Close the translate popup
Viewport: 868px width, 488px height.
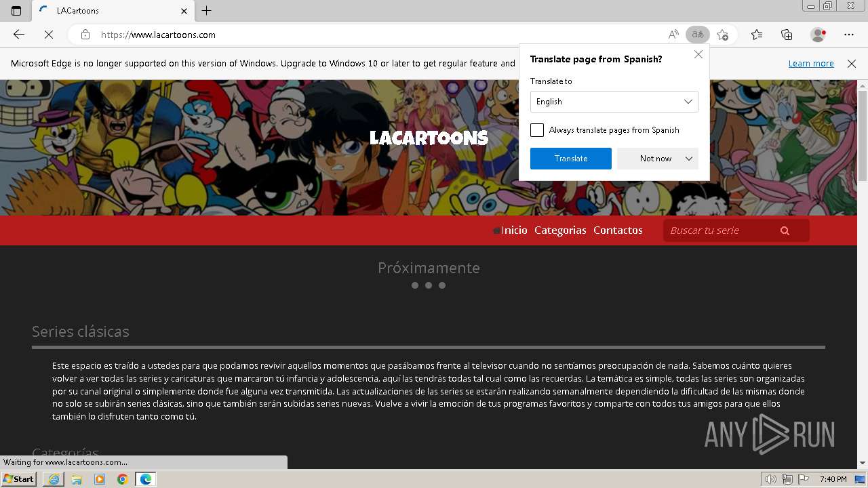click(x=698, y=54)
